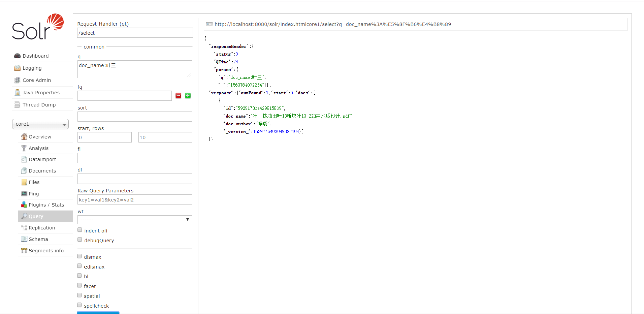The width and height of the screenshot is (644, 314).
Task: Focus the df default field input
Action: [135, 179]
